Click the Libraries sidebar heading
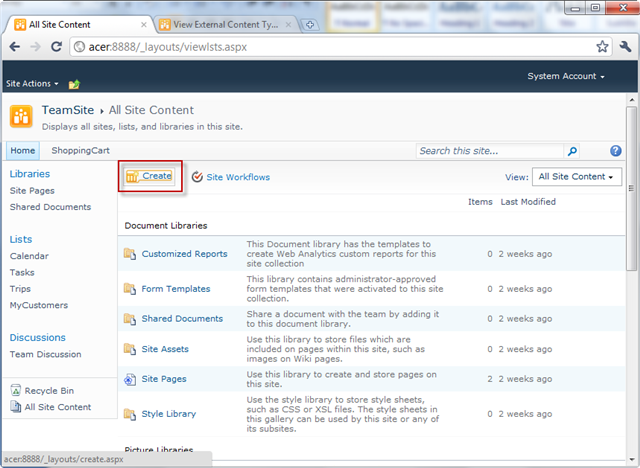This screenshot has width=640, height=468. (x=30, y=174)
